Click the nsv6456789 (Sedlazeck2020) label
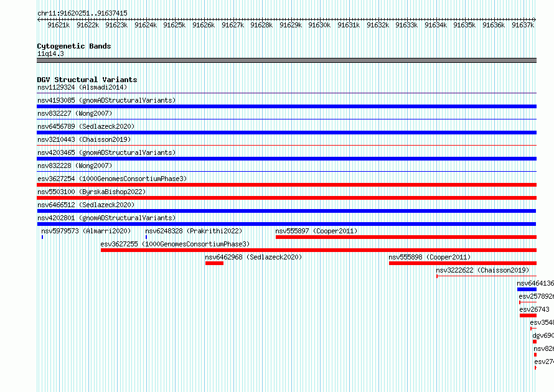This screenshot has height=392, width=554. coord(86,126)
